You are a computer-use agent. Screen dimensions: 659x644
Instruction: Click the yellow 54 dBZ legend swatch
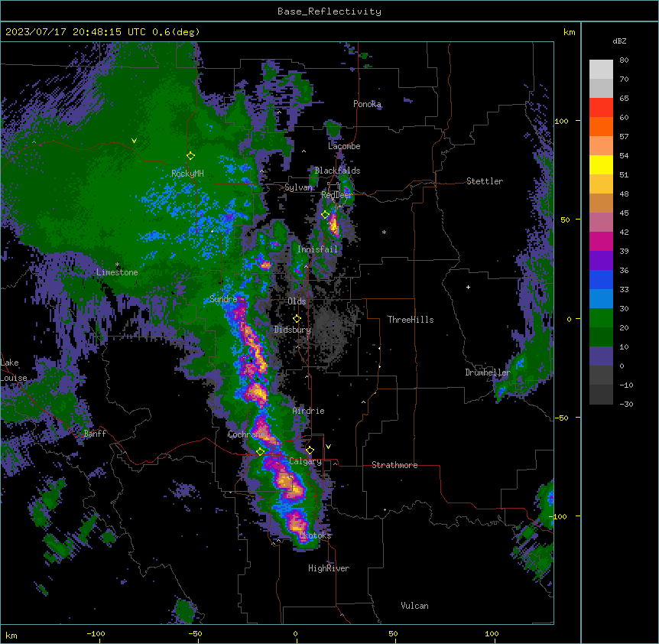(601, 165)
